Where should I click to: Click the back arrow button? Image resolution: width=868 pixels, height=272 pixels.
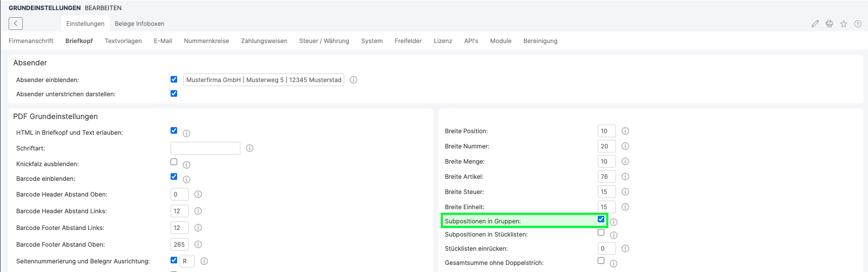coord(16,23)
